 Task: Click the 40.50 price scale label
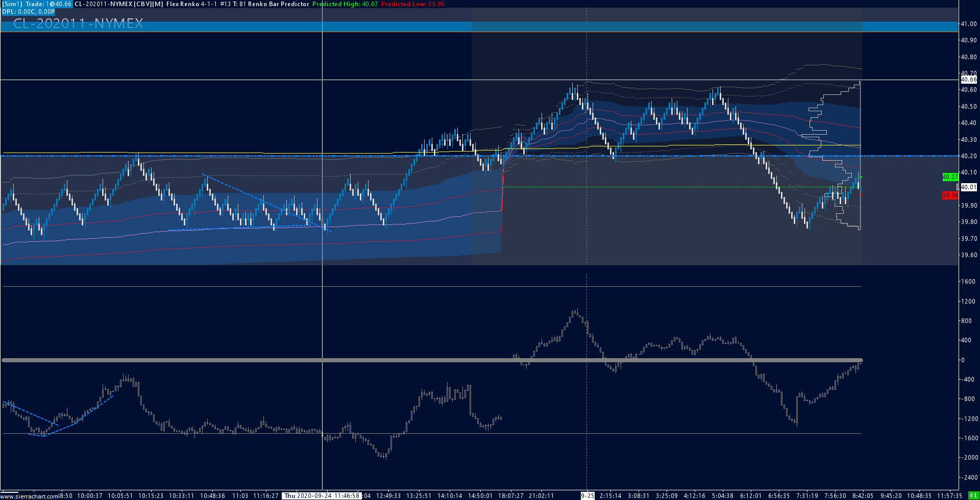pyautogui.click(x=969, y=107)
